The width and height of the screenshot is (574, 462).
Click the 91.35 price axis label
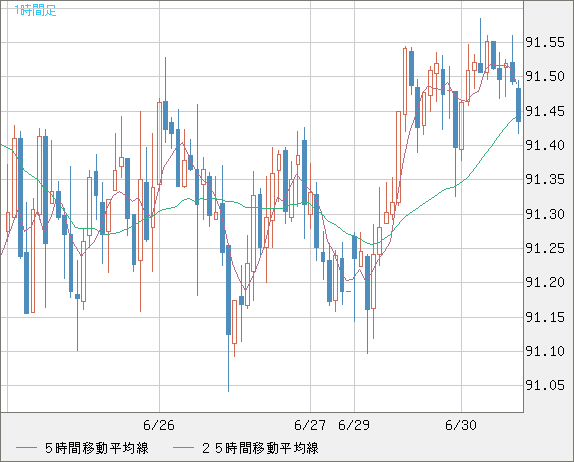pos(545,179)
